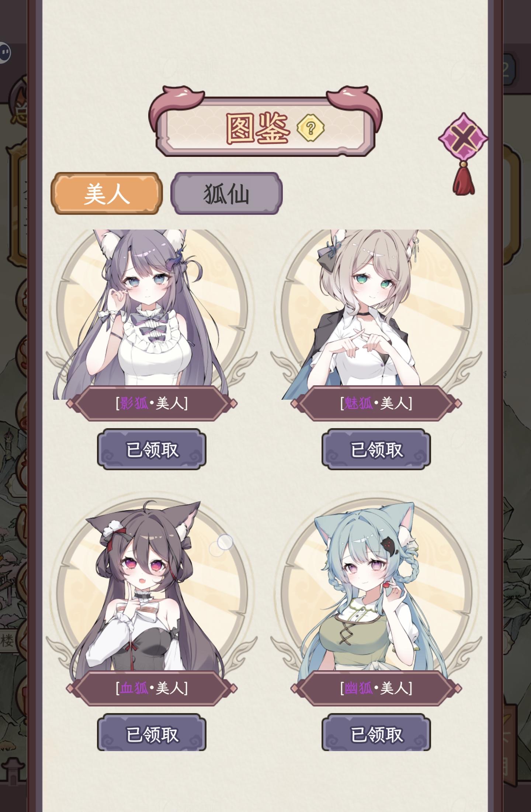Tap the [幽狐·美人] name banner

pyautogui.click(x=376, y=688)
